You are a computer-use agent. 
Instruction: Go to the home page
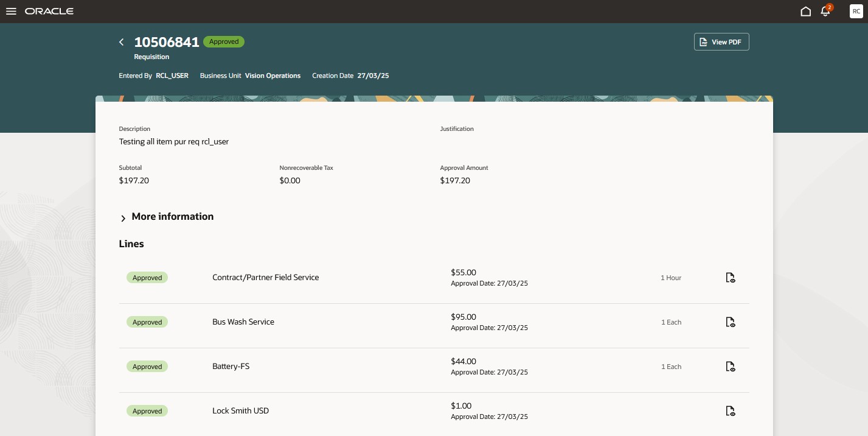(x=806, y=11)
